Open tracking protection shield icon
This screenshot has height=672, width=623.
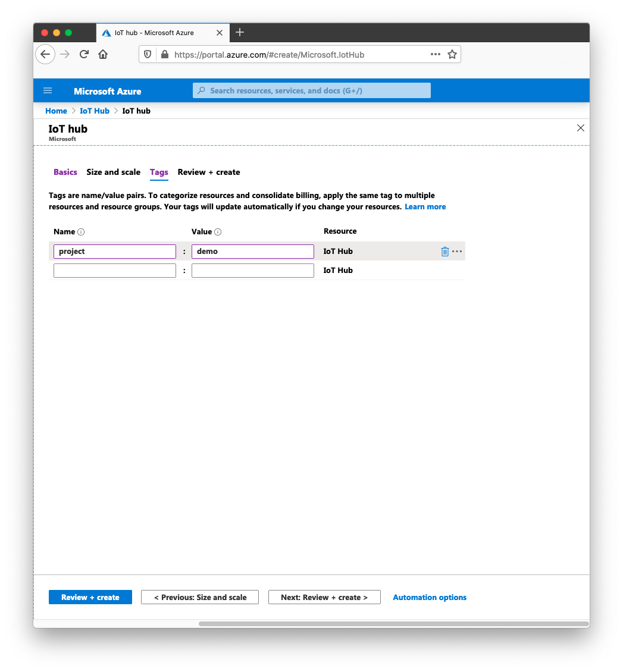point(148,55)
